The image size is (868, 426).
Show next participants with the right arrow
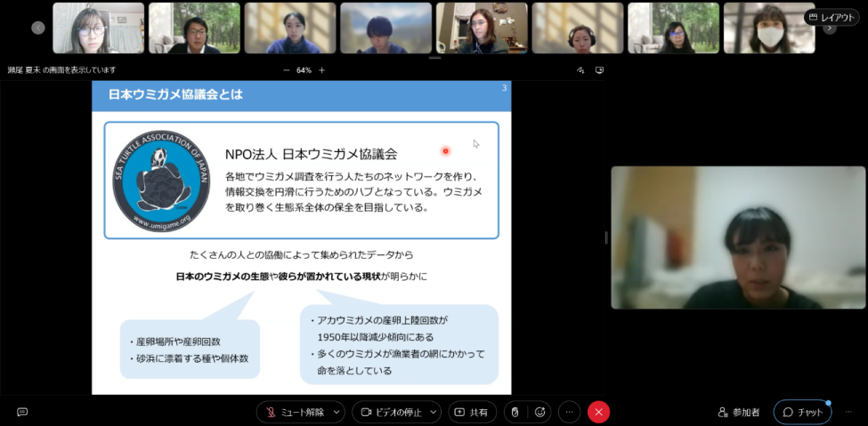tap(829, 28)
